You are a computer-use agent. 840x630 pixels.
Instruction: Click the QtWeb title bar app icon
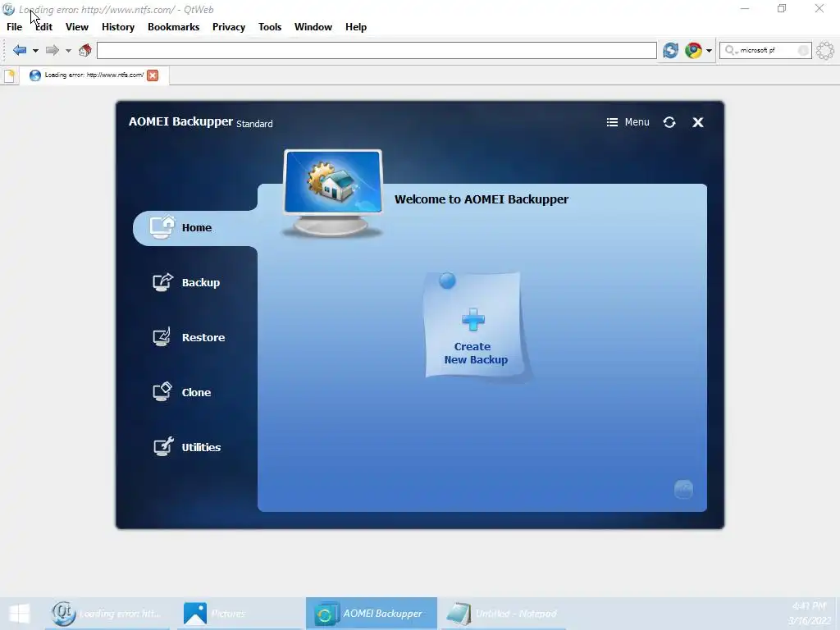pyautogui.click(x=8, y=9)
